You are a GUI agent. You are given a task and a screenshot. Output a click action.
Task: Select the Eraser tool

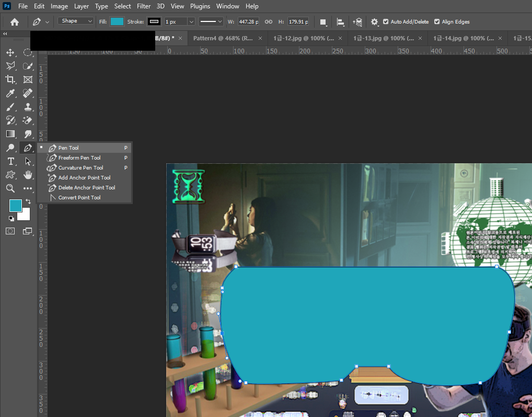[x=28, y=120]
